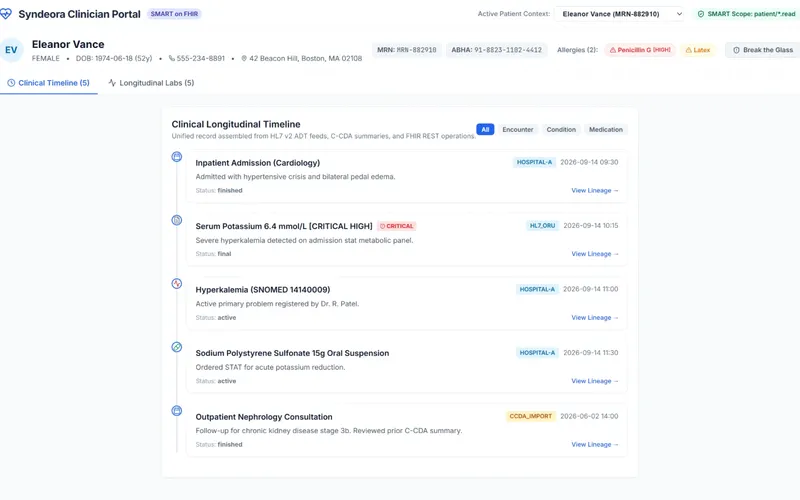Click the Syndeora Clinician Portal title
This screenshot has height=500, width=800.
point(80,14)
